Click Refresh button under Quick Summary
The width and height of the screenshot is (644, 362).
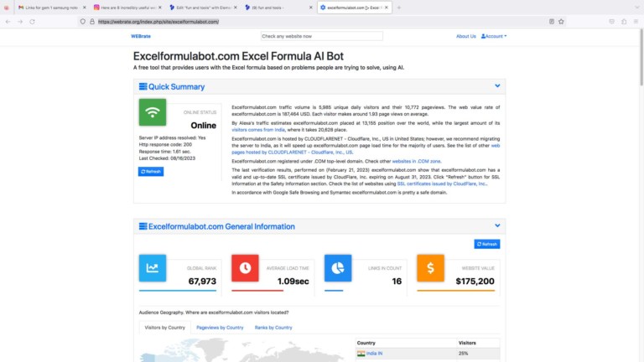coord(150,171)
